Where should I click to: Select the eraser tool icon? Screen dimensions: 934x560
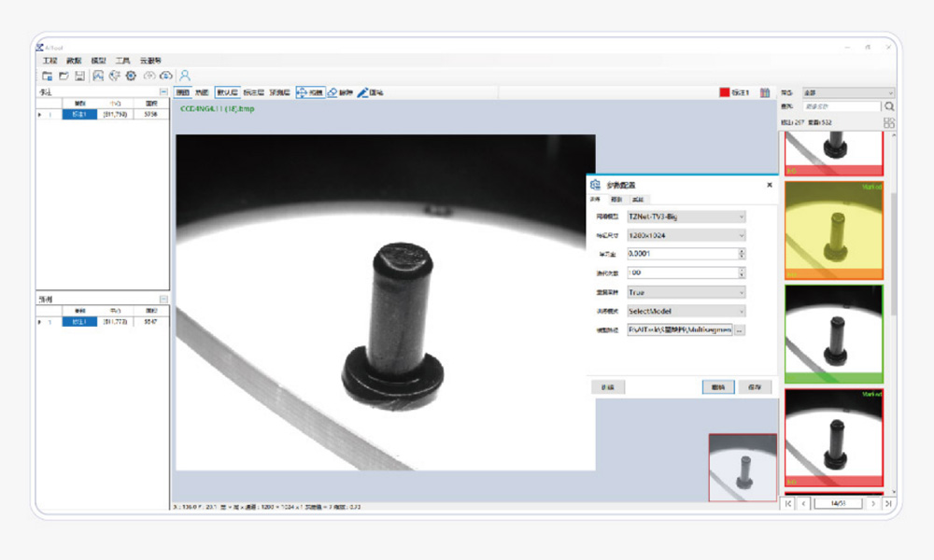(x=333, y=92)
